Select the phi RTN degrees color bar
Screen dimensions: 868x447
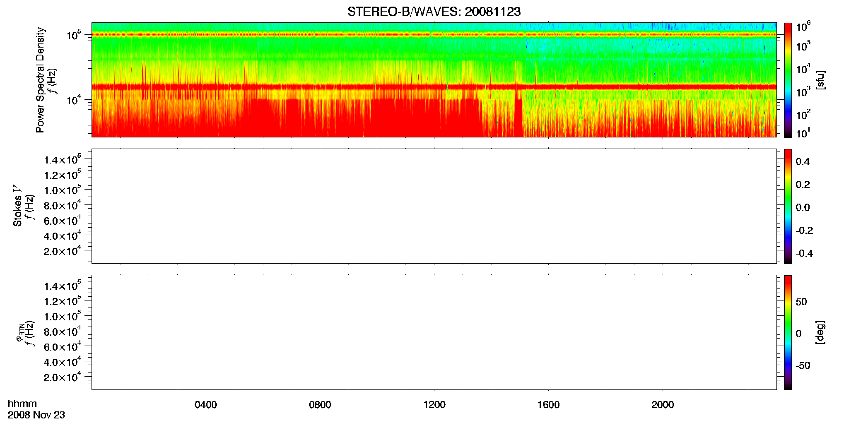point(788,332)
